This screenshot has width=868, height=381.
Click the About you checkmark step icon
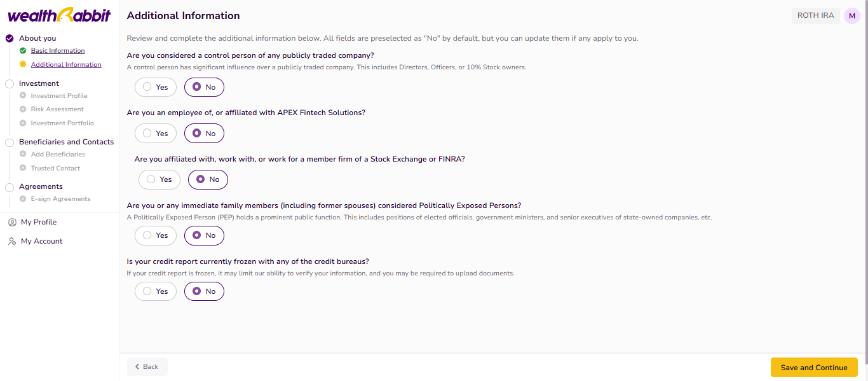click(10, 38)
